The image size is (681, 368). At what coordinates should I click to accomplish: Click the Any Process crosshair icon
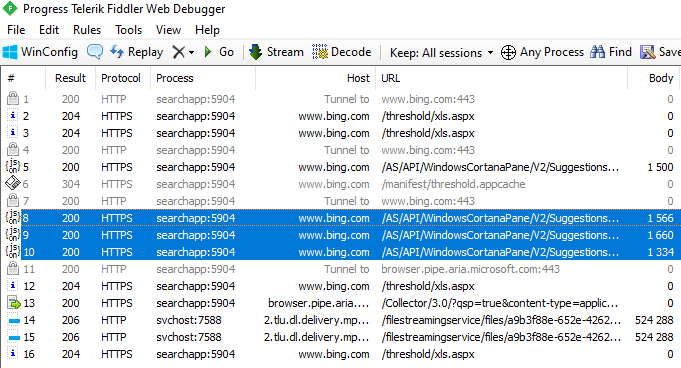(x=508, y=53)
